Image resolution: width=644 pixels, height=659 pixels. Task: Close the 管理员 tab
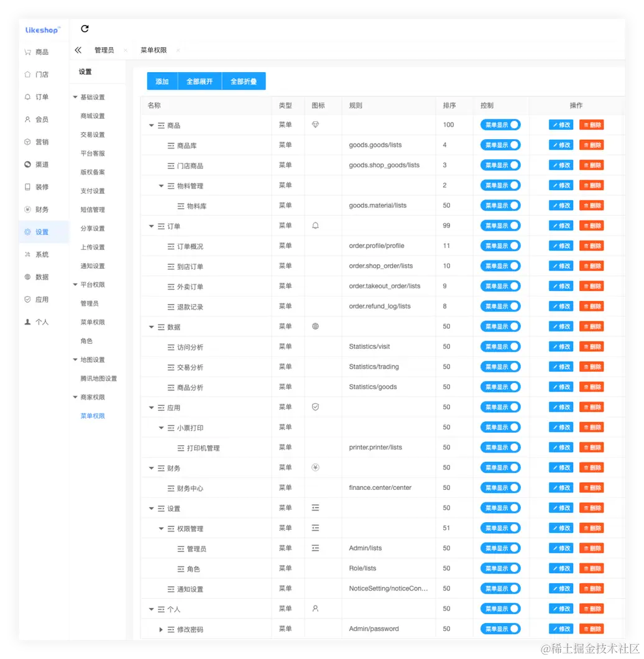[126, 50]
